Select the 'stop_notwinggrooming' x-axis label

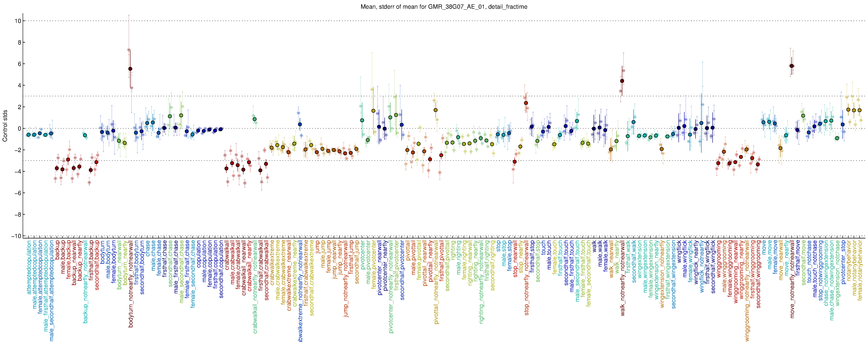click(821, 270)
